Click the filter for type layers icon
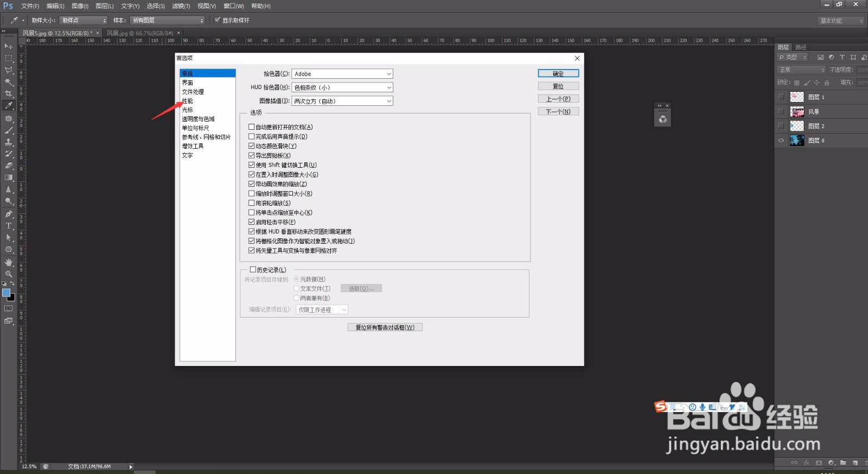The width and height of the screenshot is (868, 474). tap(842, 57)
